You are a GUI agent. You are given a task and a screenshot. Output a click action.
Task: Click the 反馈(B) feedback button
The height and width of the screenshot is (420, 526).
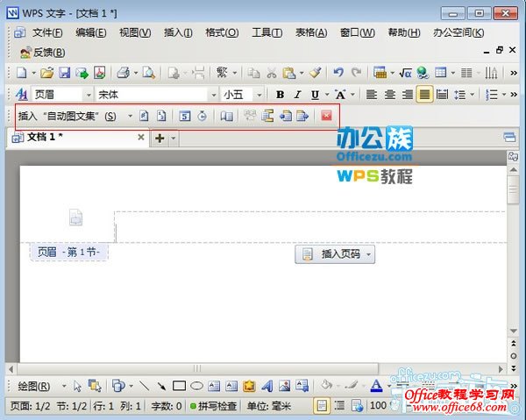click(43, 53)
